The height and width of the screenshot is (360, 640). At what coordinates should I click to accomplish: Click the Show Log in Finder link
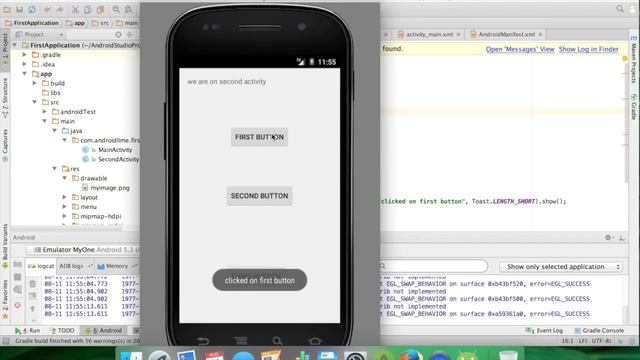click(589, 49)
